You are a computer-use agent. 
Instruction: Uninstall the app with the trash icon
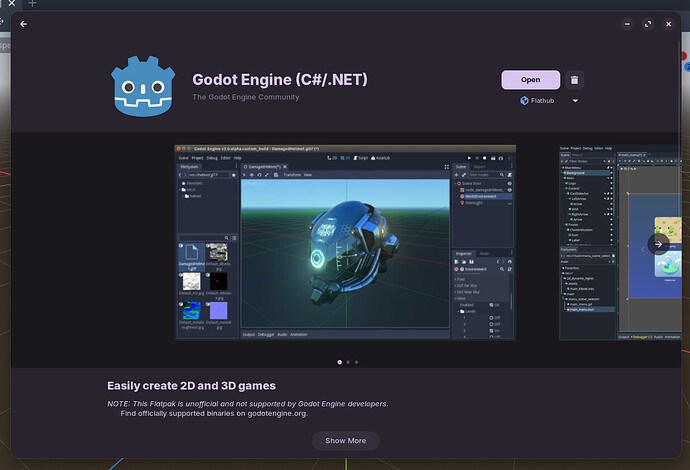(x=574, y=80)
